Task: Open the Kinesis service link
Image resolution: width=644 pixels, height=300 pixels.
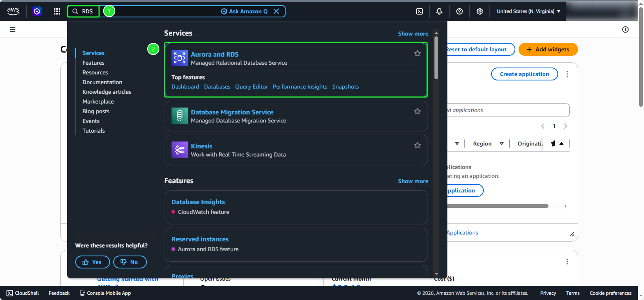Action: (x=201, y=146)
